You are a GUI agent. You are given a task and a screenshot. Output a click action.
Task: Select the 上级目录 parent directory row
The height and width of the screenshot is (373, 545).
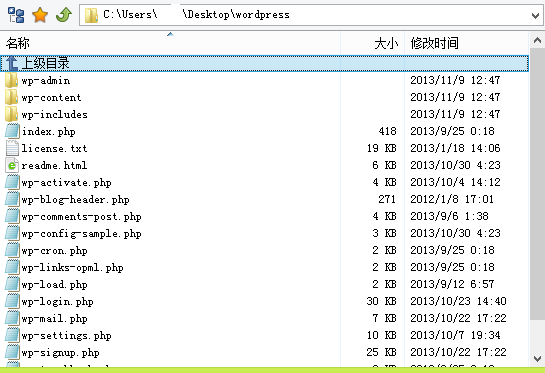(x=265, y=63)
